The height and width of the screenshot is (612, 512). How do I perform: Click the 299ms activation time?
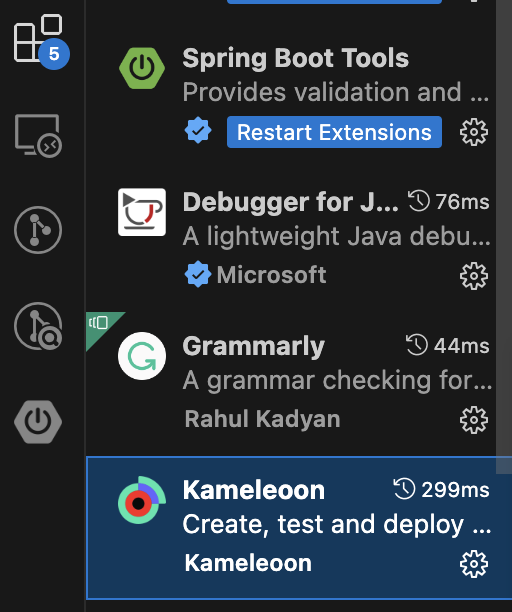(455, 490)
